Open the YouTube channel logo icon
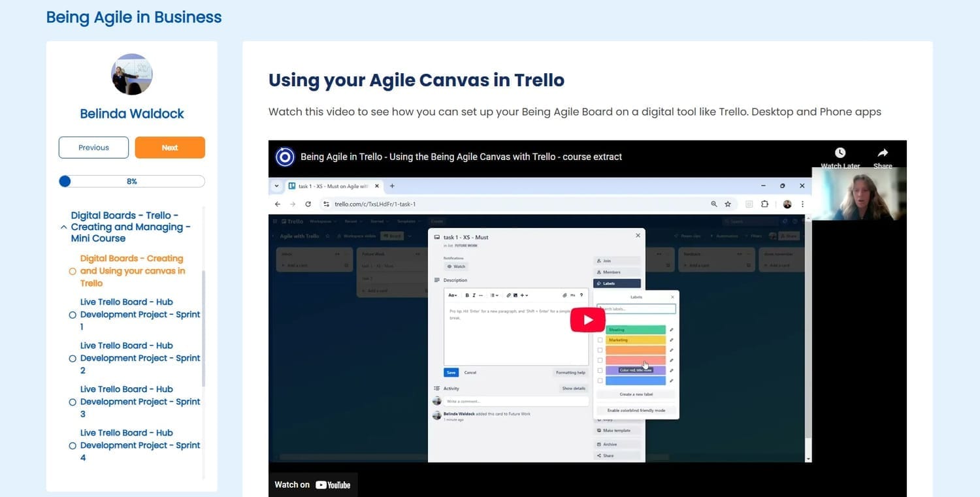The image size is (980, 497). [x=285, y=157]
